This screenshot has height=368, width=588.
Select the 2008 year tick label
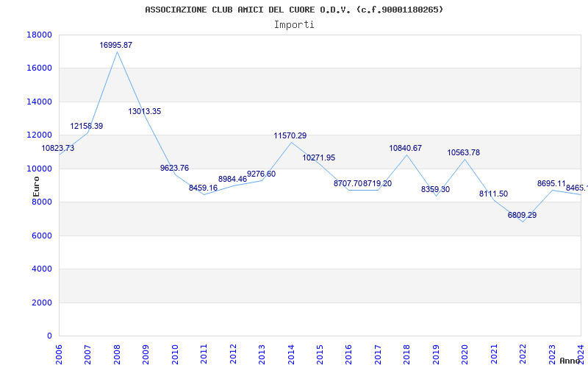(117, 353)
